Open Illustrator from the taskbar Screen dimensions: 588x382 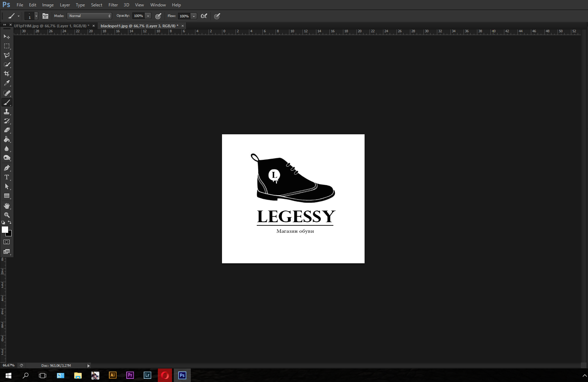(112, 375)
